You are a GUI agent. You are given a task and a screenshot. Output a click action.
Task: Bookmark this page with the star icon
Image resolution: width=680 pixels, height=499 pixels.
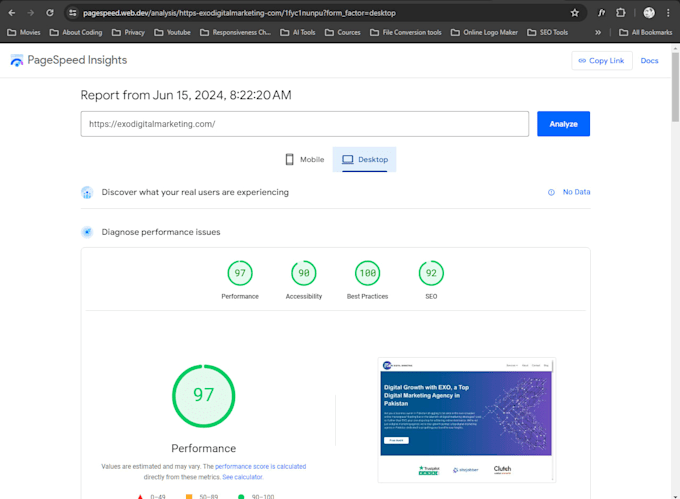click(x=575, y=13)
